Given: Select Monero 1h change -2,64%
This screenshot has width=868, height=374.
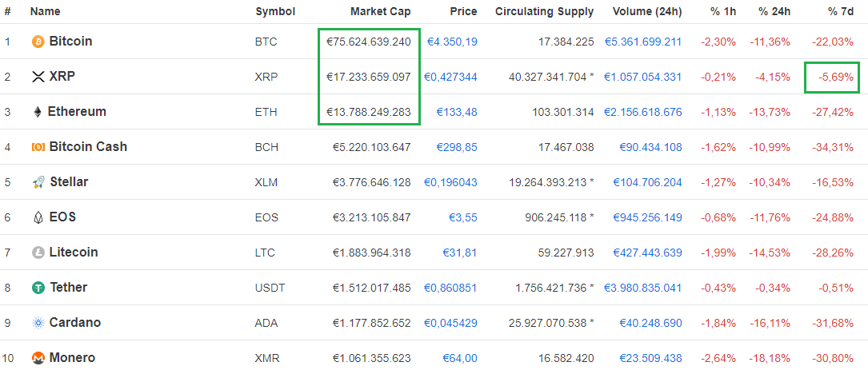Looking at the screenshot, I should click(x=718, y=358).
